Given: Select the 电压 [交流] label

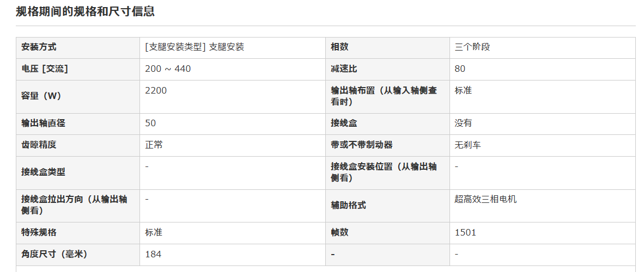Looking at the screenshot, I should (45, 69).
